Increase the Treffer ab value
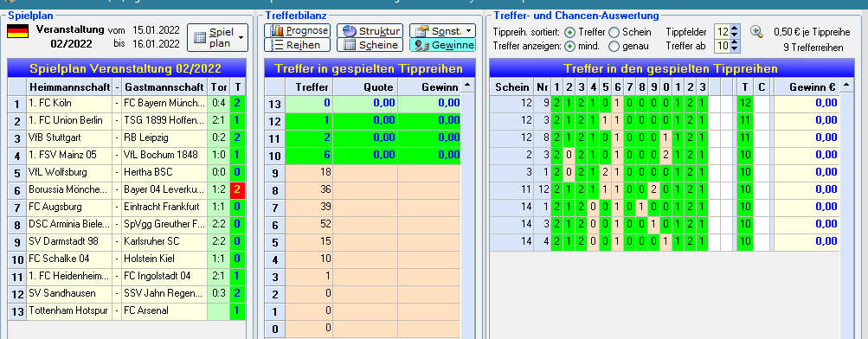This screenshot has width=868, height=339. tap(735, 42)
